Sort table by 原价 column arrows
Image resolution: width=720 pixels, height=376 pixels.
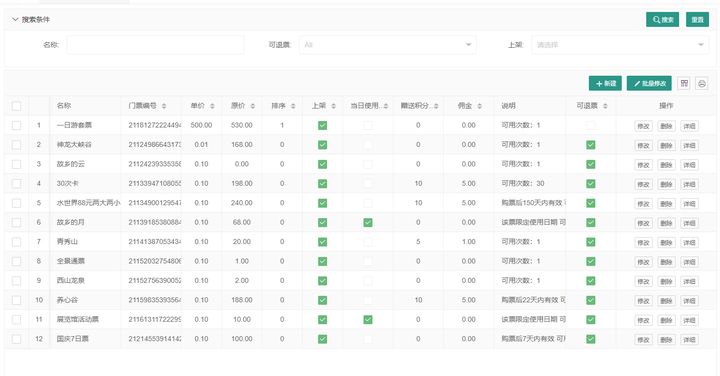253,106
